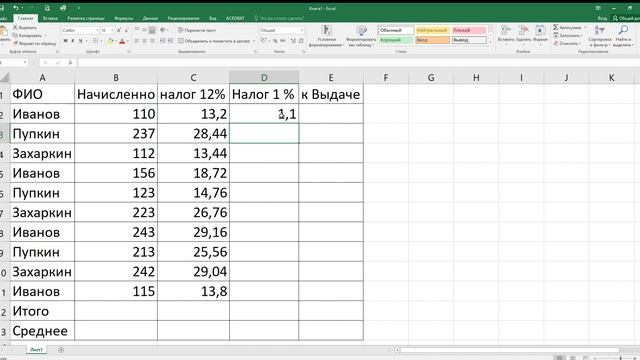Toggle Center horizontal alignment
The height and width of the screenshot is (360, 640).
(x=144, y=41)
